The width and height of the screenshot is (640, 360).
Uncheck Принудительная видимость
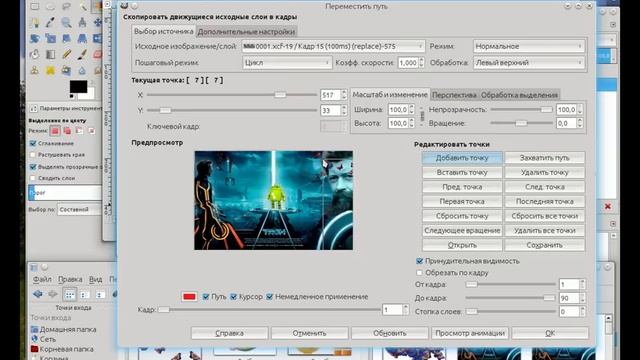pyautogui.click(x=419, y=261)
